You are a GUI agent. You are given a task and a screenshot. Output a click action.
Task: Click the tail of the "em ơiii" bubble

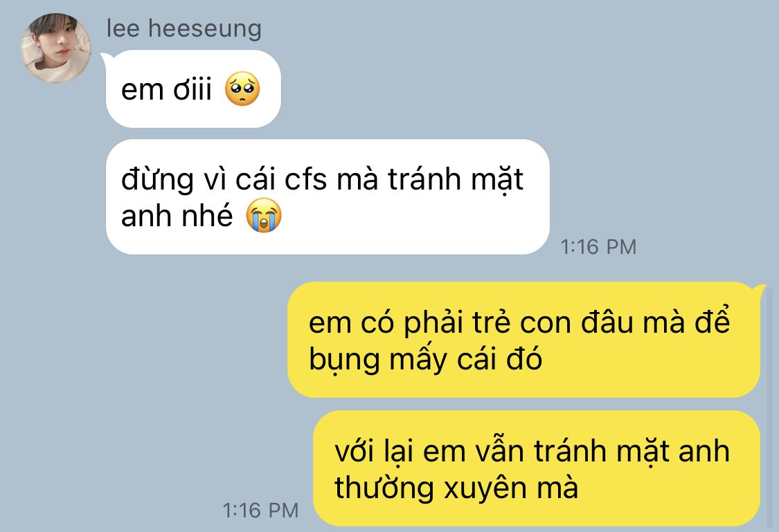(105, 59)
